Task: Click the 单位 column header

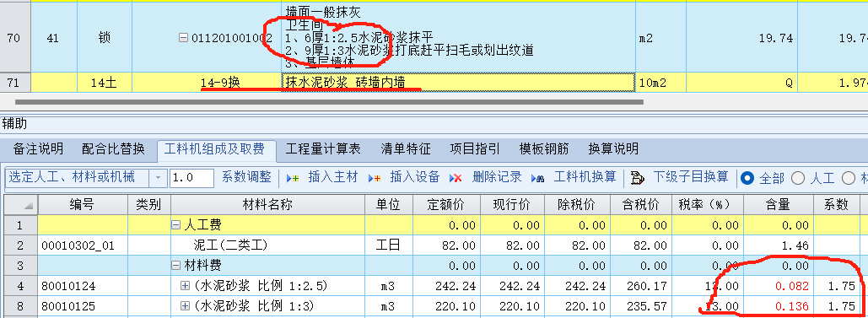Action: [x=389, y=205]
